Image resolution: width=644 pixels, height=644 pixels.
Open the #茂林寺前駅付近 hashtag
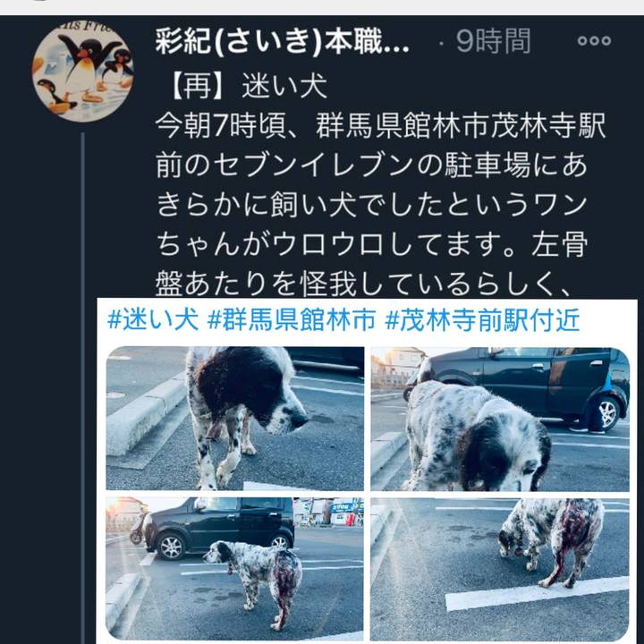(482, 320)
